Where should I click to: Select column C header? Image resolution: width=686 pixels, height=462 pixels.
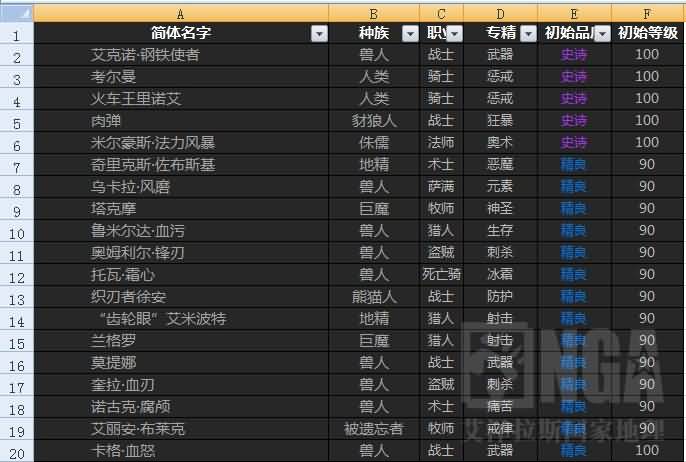[x=441, y=14]
